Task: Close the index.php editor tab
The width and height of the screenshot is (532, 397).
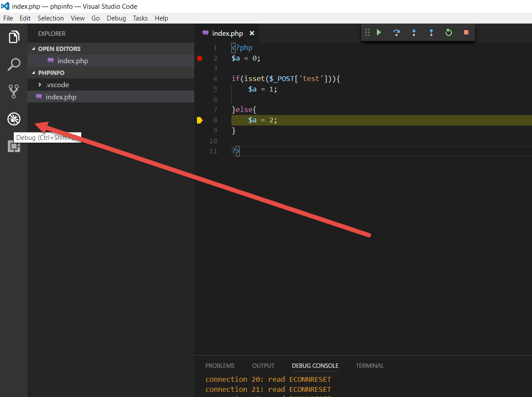Action: point(252,34)
